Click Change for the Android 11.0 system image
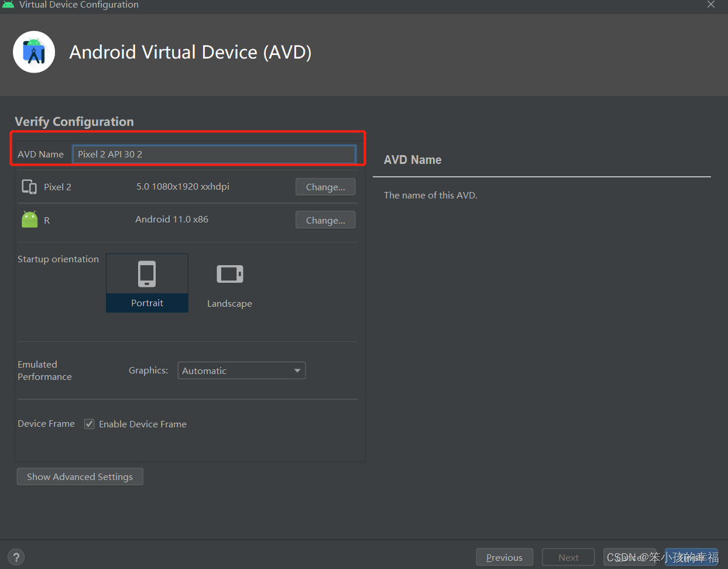728x569 pixels. [x=325, y=220]
